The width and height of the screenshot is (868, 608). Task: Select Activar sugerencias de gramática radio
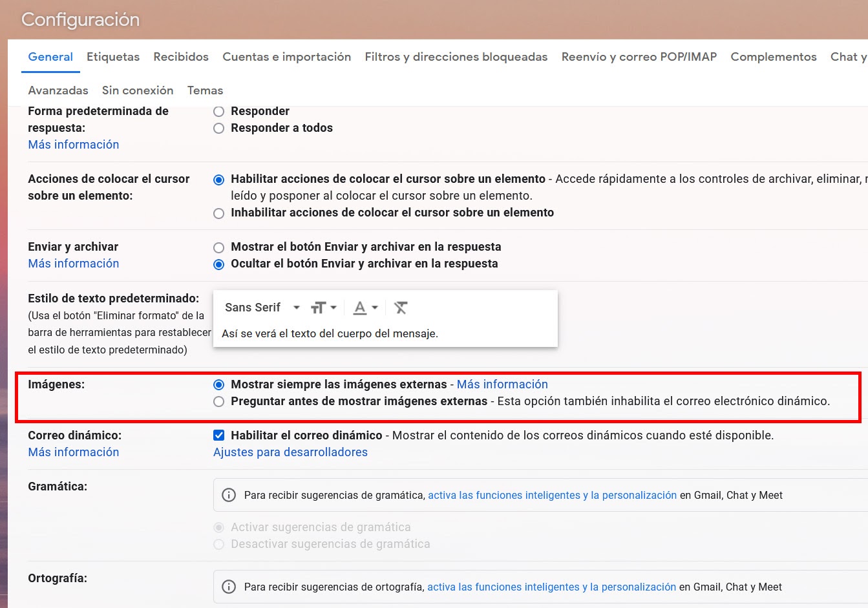[219, 527]
